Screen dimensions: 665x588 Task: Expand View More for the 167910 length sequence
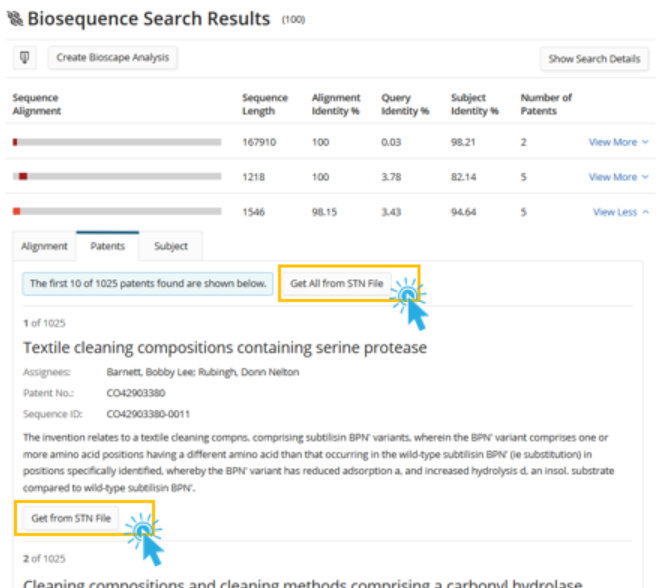pyautogui.click(x=618, y=142)
